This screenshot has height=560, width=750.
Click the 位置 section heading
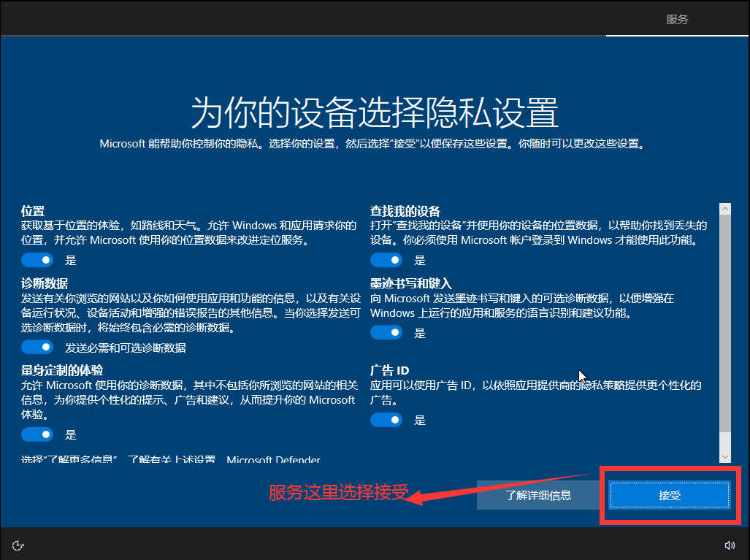(33, 211)
